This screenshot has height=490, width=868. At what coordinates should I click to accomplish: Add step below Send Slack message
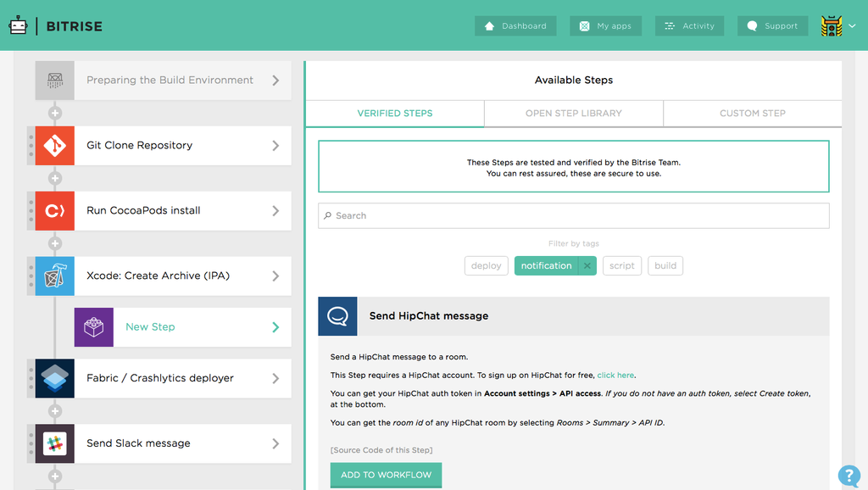55,476
